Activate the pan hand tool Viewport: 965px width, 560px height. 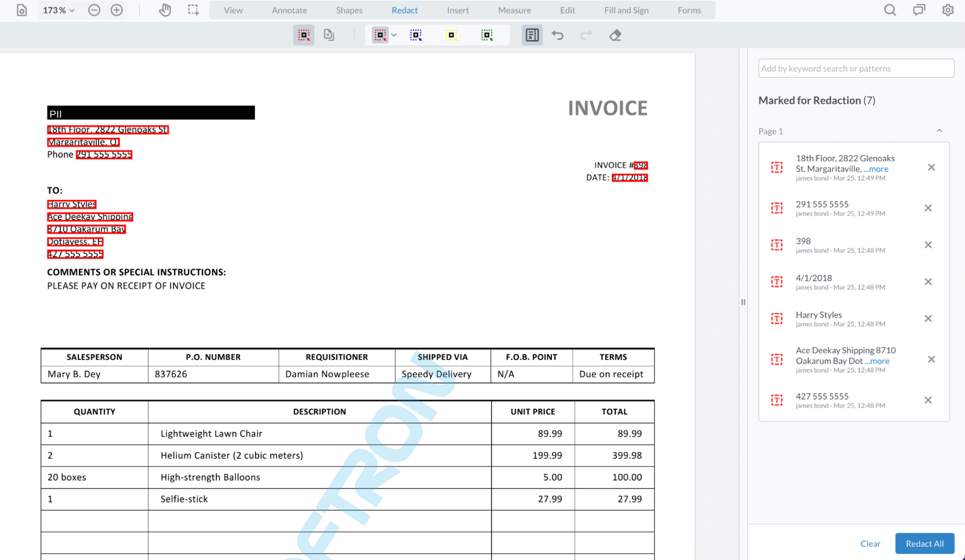[165, 10]
